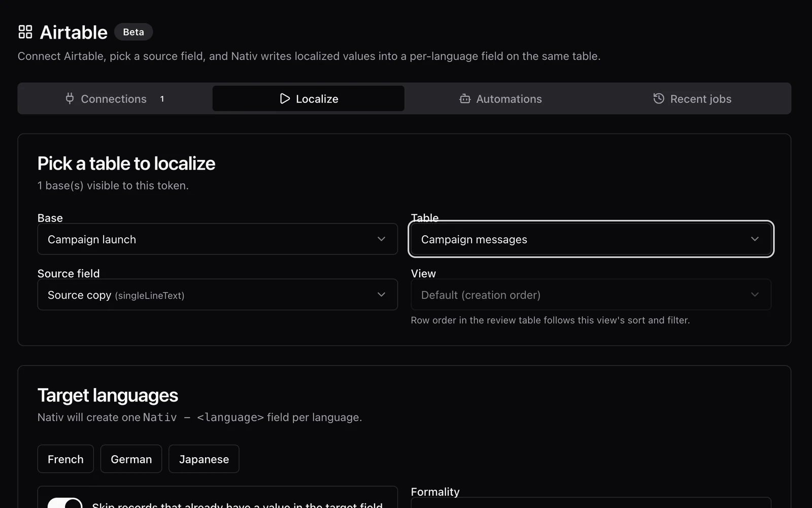Switch to the Recent jobs tab
Screen dimensions: 812x508
(x=693, y=99)
